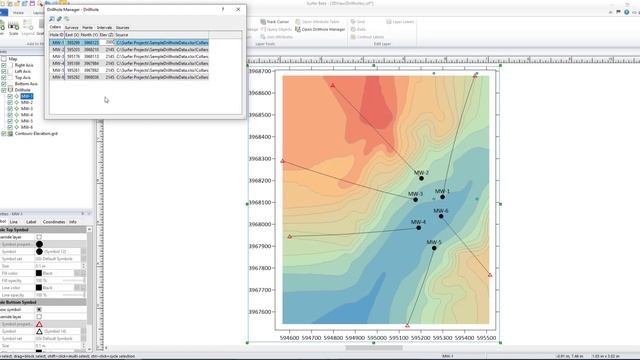Toggle visibility checkbox for Right Axis
This screenshot has width=640, height=360.
[4, 65]
